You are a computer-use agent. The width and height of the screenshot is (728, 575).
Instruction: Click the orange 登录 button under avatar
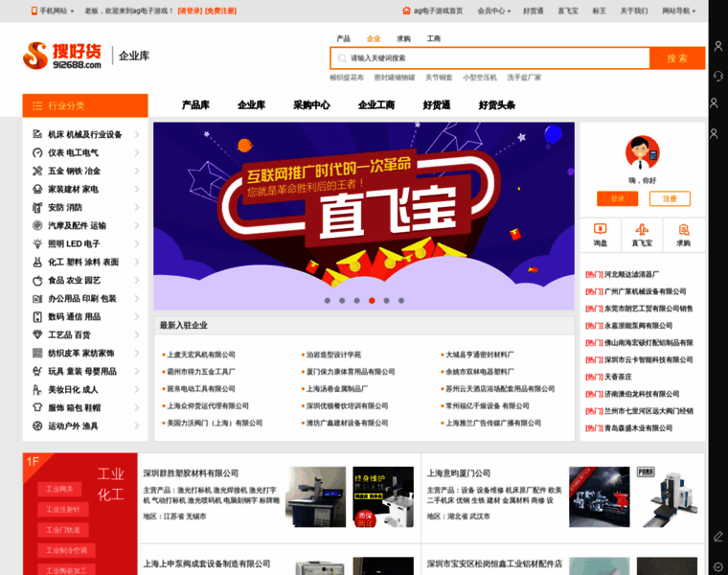(617, 198)
